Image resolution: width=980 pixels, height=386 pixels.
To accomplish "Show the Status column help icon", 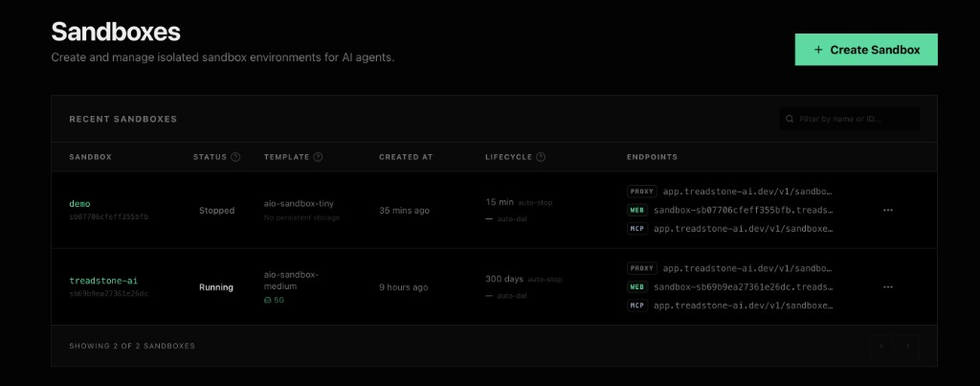I will coord(235,157).
